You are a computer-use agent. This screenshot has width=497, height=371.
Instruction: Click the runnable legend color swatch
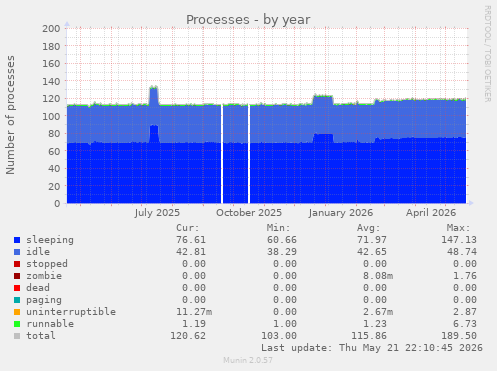(x=17, y=324)
